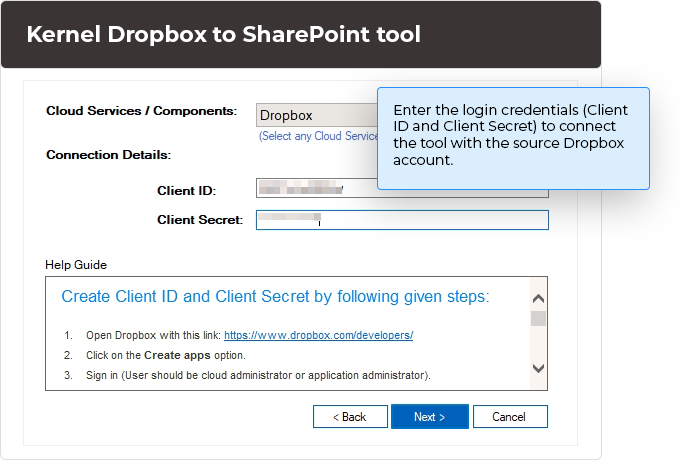
Task: Click the 'Click on the Create apps option' step
Action: point(166,355)
